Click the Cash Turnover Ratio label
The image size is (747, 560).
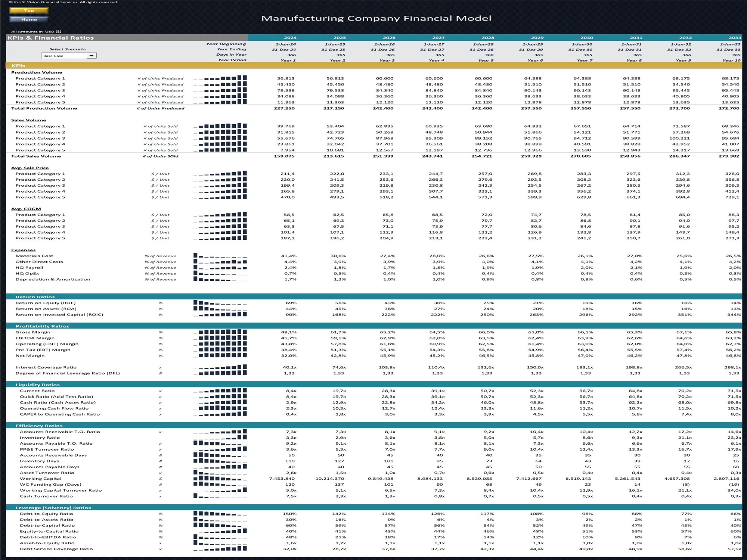click(x=46, y=496)
